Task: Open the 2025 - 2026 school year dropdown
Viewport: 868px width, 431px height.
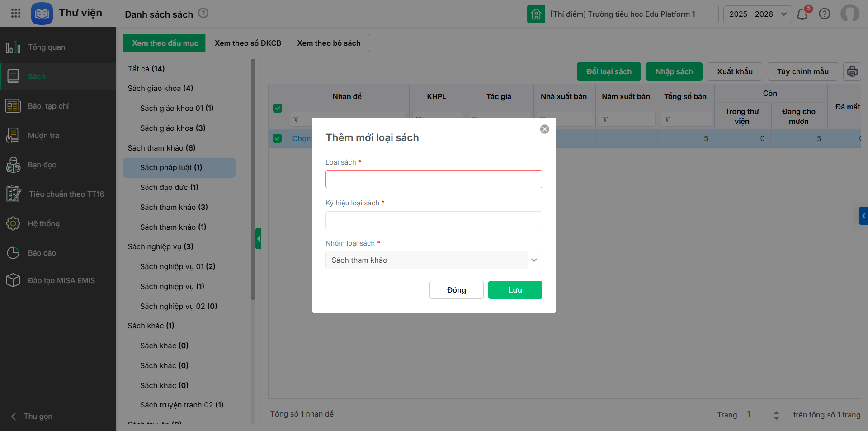Action: (757, 14)
